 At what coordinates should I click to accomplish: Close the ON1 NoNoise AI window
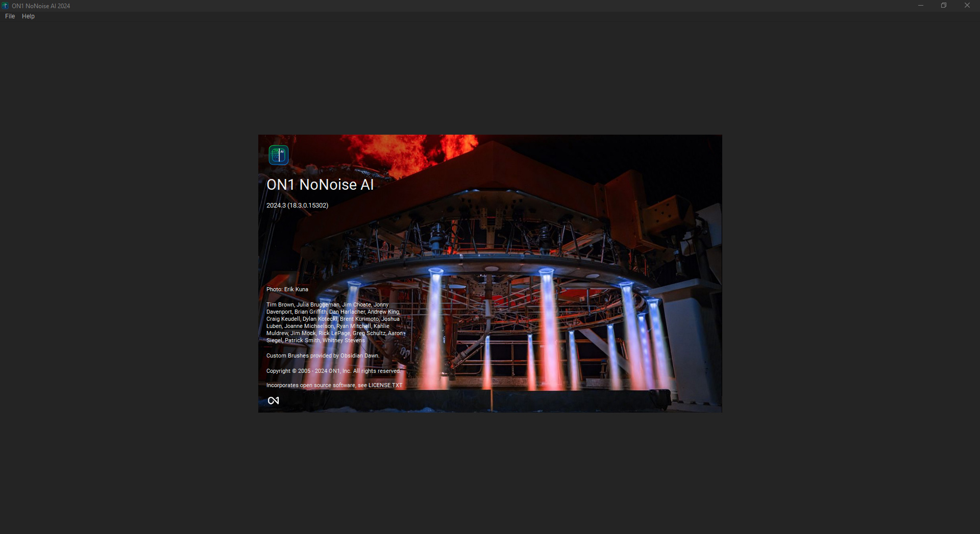967,6
